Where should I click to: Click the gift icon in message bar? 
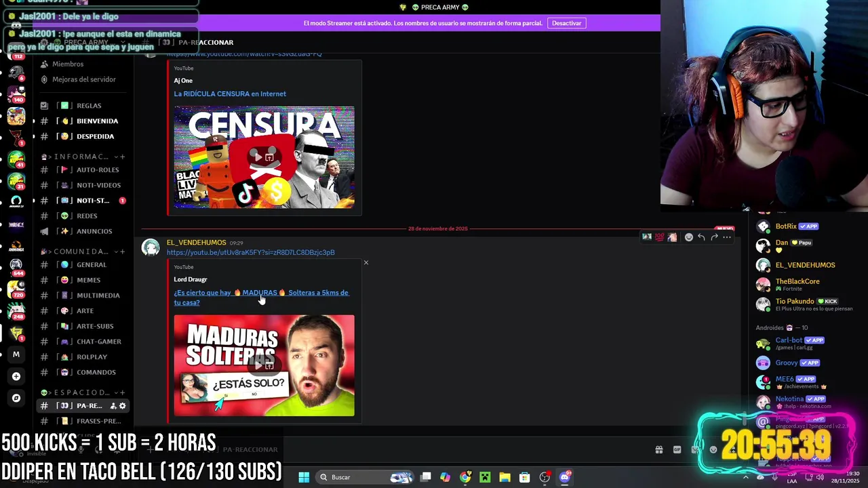659,449
